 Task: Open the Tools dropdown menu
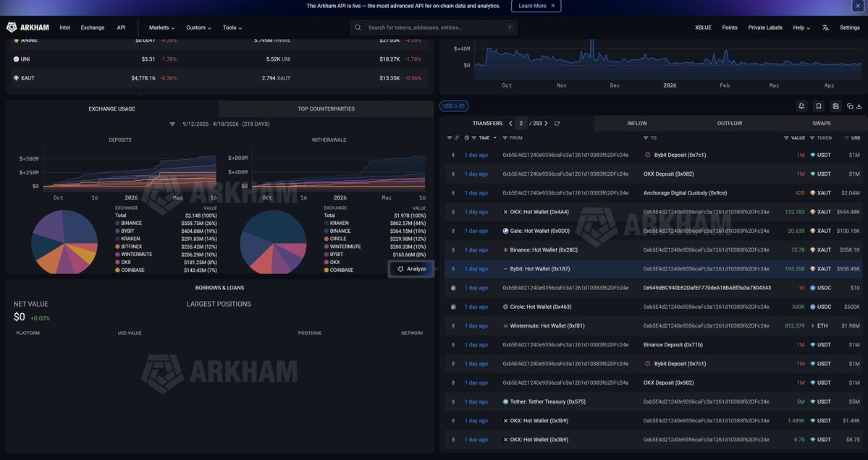[232, 27]
